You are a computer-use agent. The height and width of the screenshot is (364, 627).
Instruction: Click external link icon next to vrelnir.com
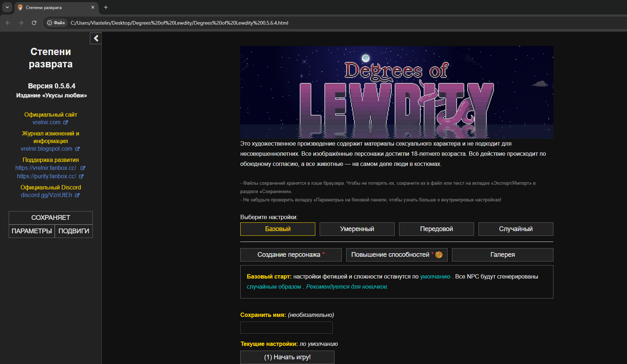click(x=66, y=123)
